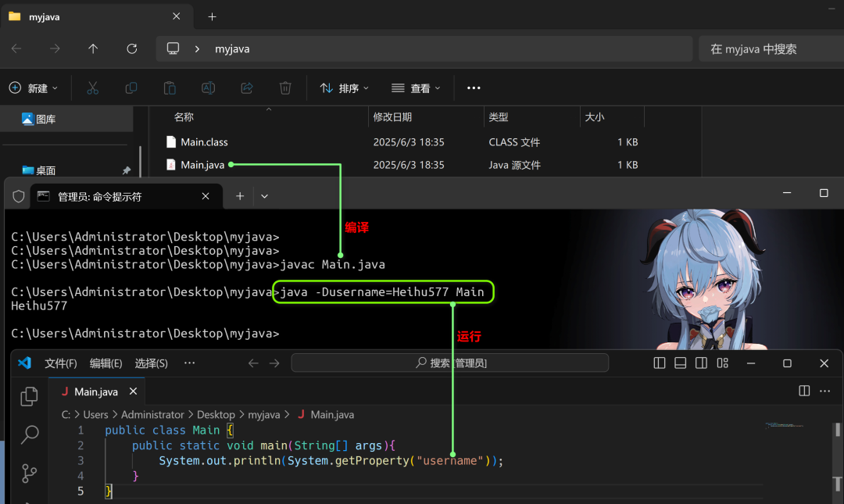Click the admin shield icon in terminal
This screenshot has width=844, height=504.
point(18,197)
